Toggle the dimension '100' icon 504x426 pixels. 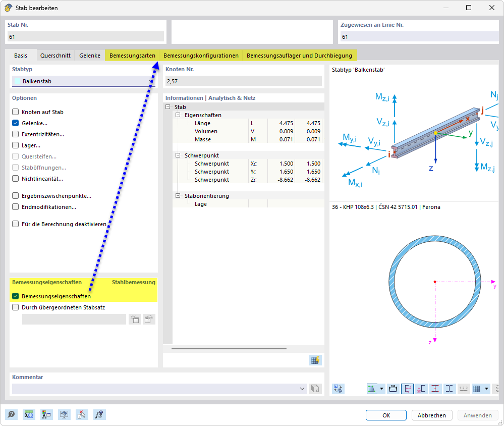pyautogui.click(x=393, y=389)
